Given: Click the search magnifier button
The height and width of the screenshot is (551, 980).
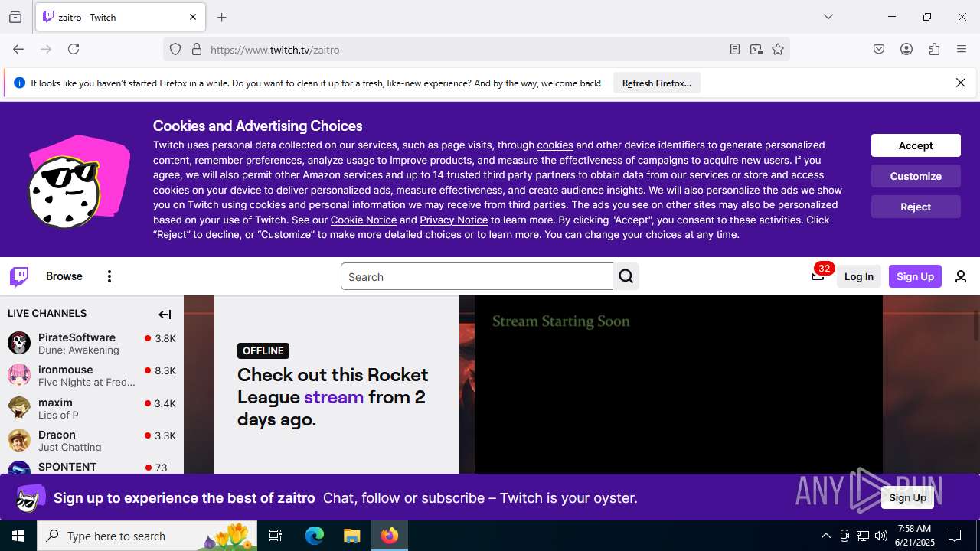Looking at the screenshot, I should point(626,276).
